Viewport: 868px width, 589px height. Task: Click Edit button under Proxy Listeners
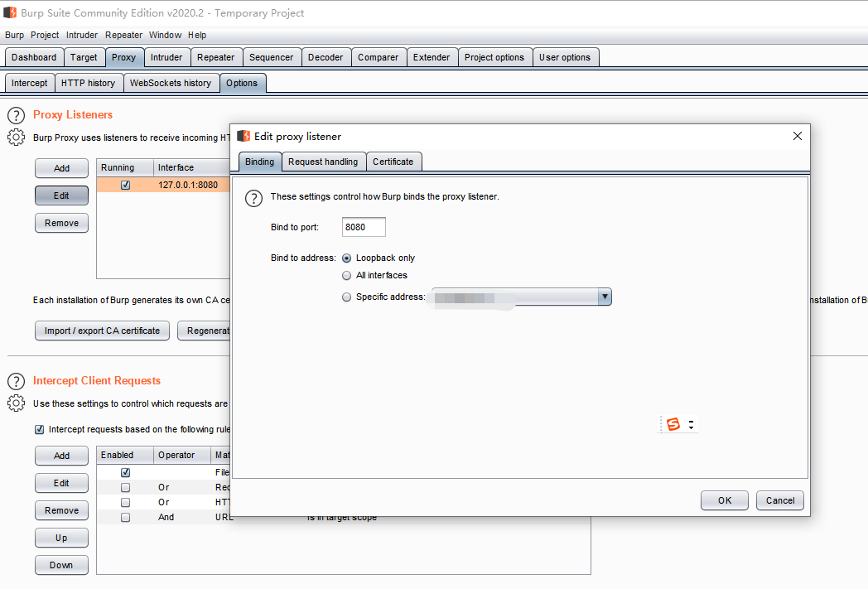[61, 196]
